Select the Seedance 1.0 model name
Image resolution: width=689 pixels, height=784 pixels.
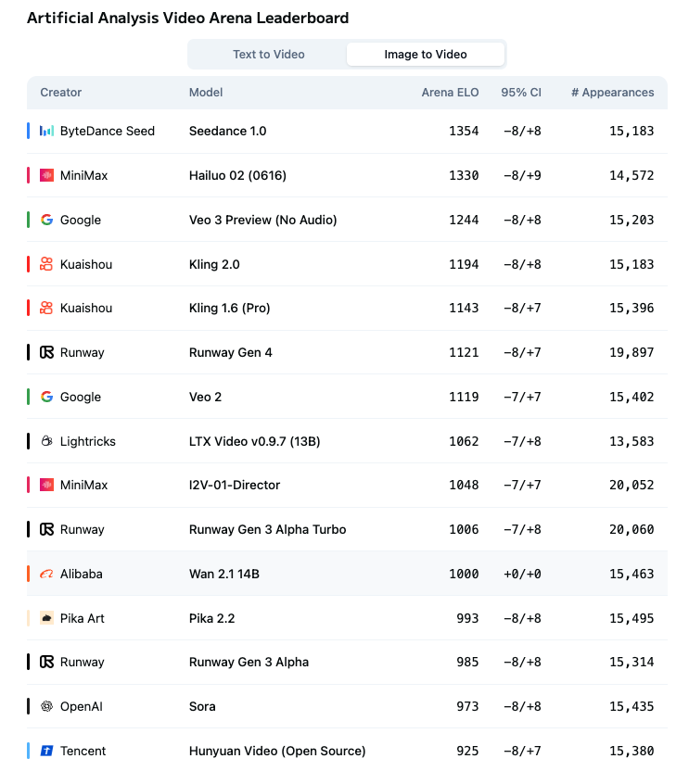228,131
